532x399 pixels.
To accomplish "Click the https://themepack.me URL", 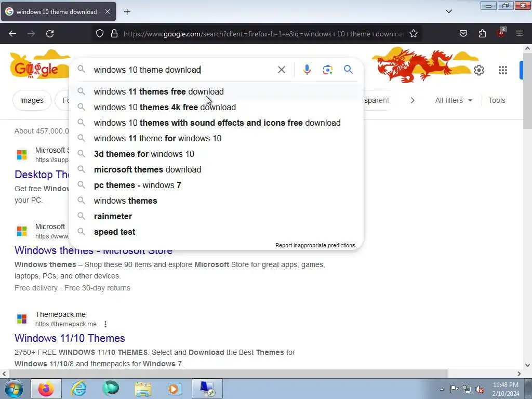I will (x=66, y=324).
